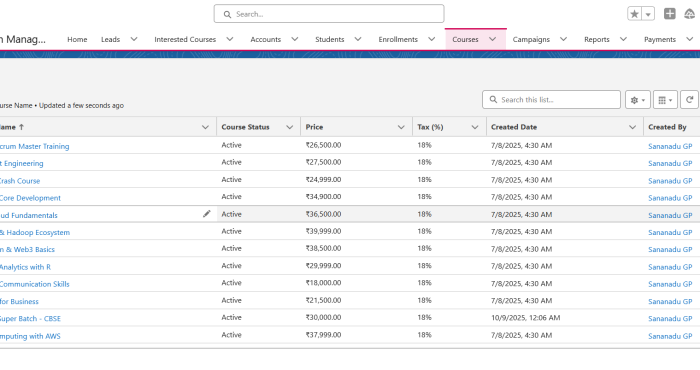Image resolution: width=700 pixels, height=370 pixels.
Task: Select the ₹26,500.00 price cell
Action: pos(323,146)
